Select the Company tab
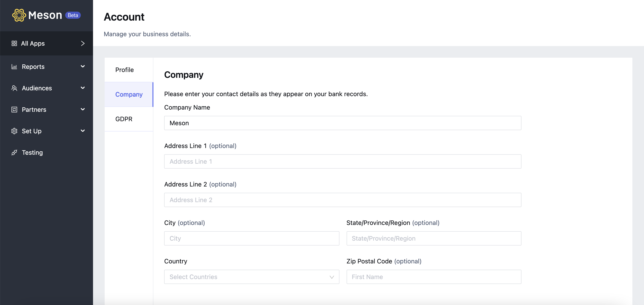The width and height of the screenshot is (644, 305). 129,95
